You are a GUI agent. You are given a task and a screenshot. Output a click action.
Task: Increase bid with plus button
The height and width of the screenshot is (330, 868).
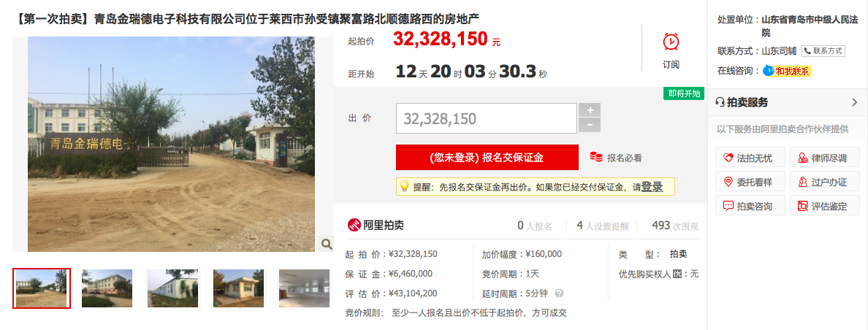tap(590, 110)
